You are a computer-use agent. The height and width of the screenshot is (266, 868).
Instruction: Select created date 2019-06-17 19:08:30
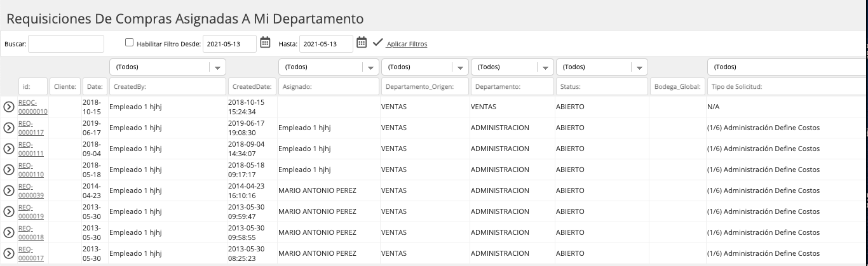pyautogui.click(x=246, y=128)
